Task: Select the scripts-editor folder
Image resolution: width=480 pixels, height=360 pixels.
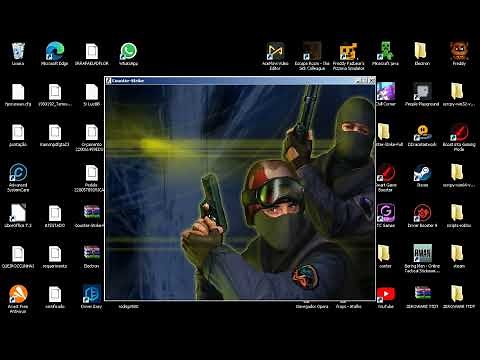Action: click(x=457, y=213)
